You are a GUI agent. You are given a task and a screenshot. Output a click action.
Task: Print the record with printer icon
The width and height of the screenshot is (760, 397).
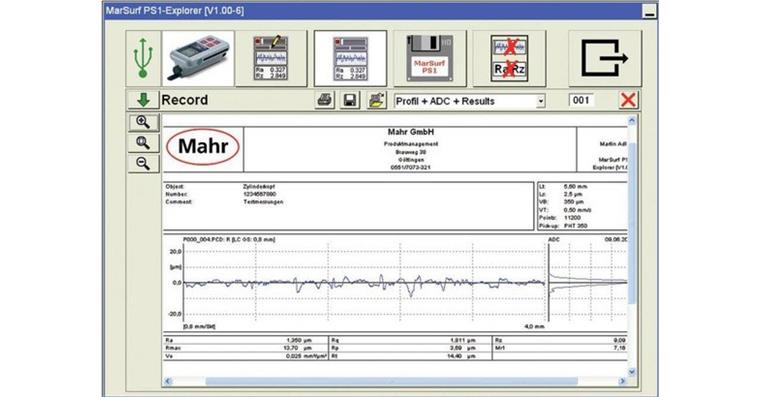coord(324,100)
